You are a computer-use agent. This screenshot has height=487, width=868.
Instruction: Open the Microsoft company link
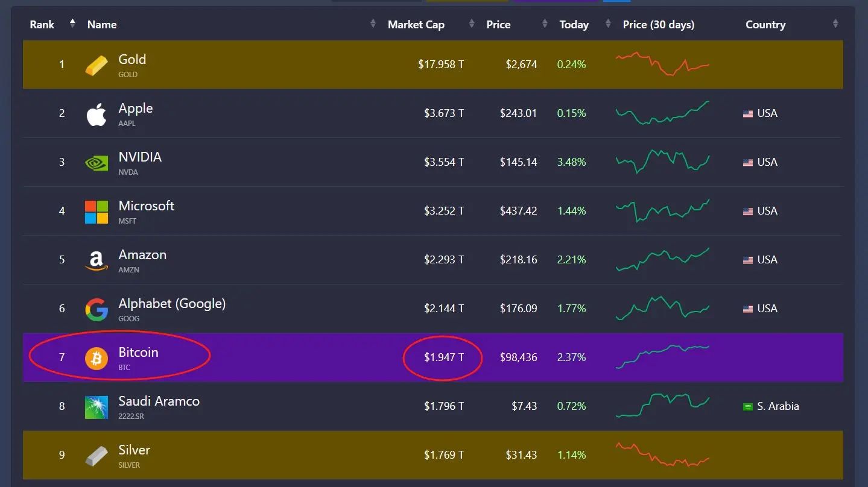click(x=147, y=206)
